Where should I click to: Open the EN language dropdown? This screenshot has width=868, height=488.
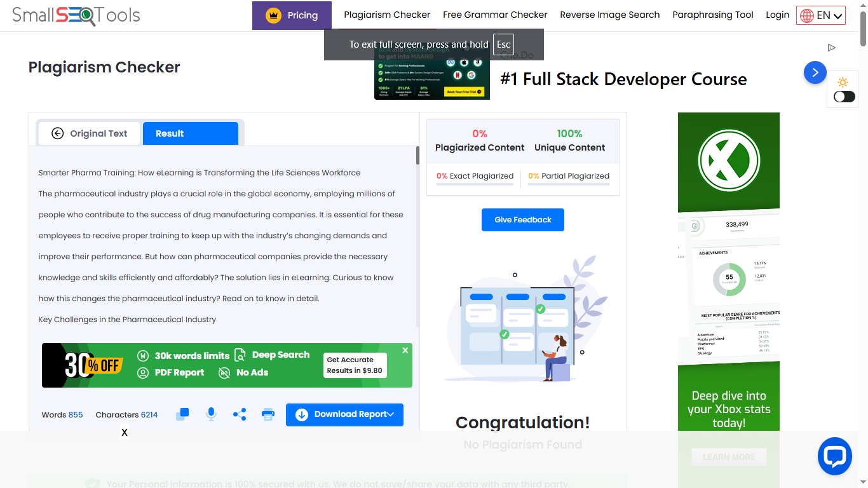click(x=821, y=15)
